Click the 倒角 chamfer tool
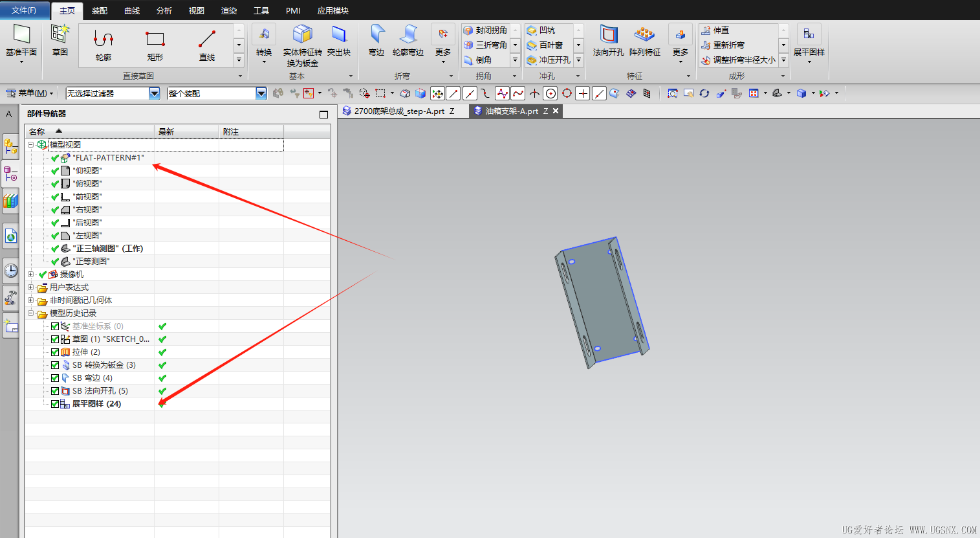The height and width of the screenshot is (538, 980). (479, 60)
